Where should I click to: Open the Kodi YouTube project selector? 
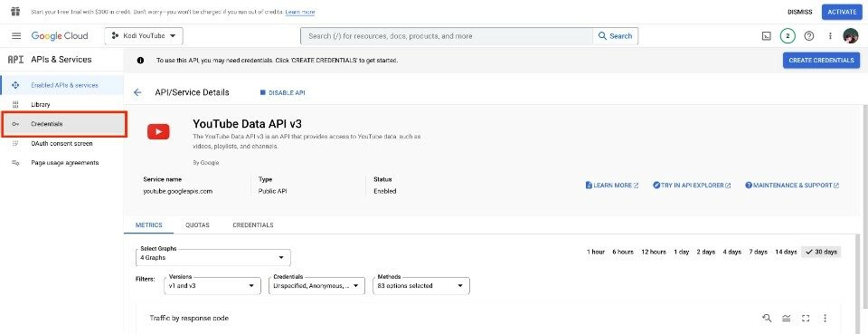[144, 36]
